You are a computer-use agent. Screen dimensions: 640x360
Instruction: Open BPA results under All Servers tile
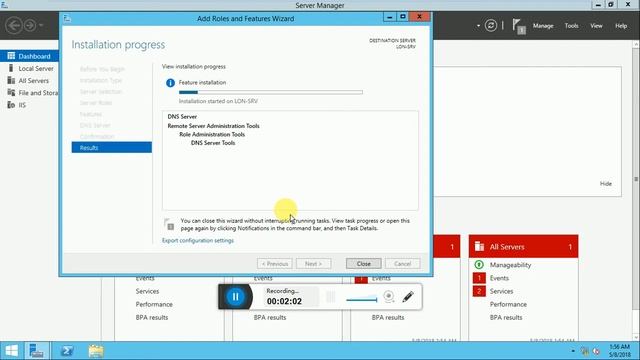[x=506, y=317]
